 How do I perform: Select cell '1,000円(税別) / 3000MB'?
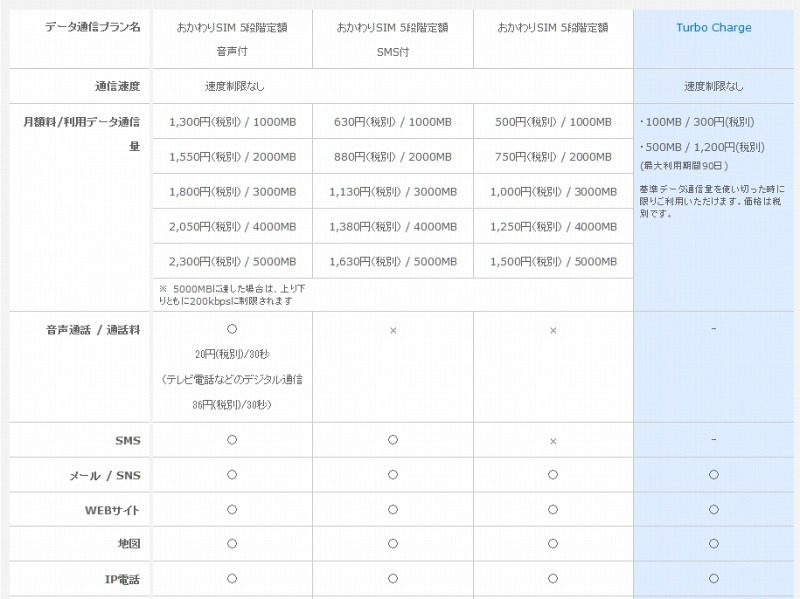(x=554, y=192)
